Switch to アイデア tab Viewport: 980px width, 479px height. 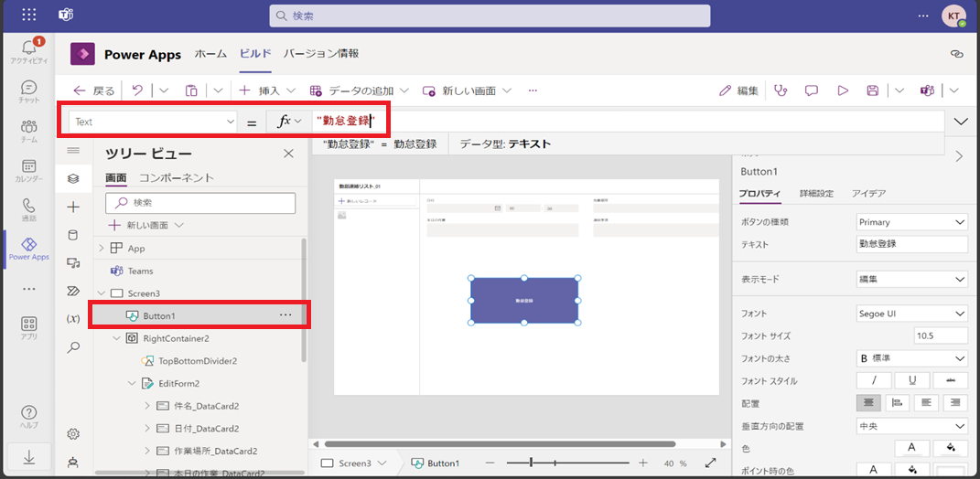coord(868,194)
